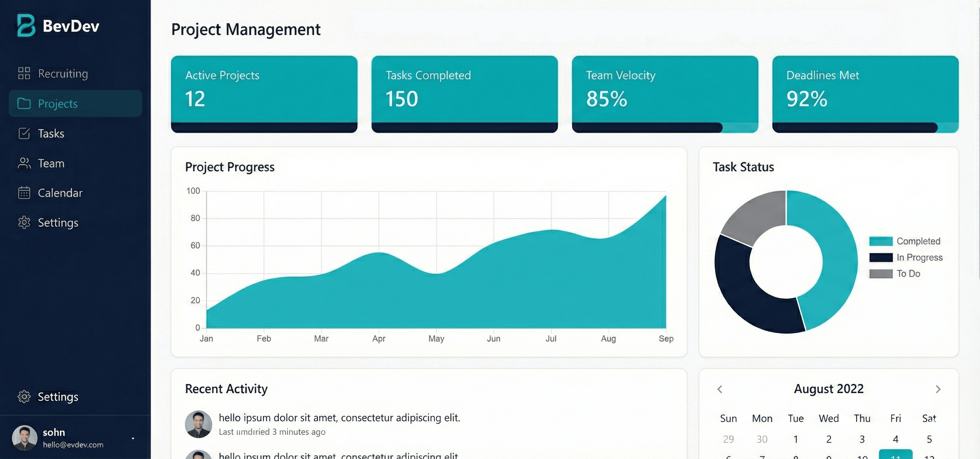
Task: Select August 11 on the calendar
Action: [896, 455]
